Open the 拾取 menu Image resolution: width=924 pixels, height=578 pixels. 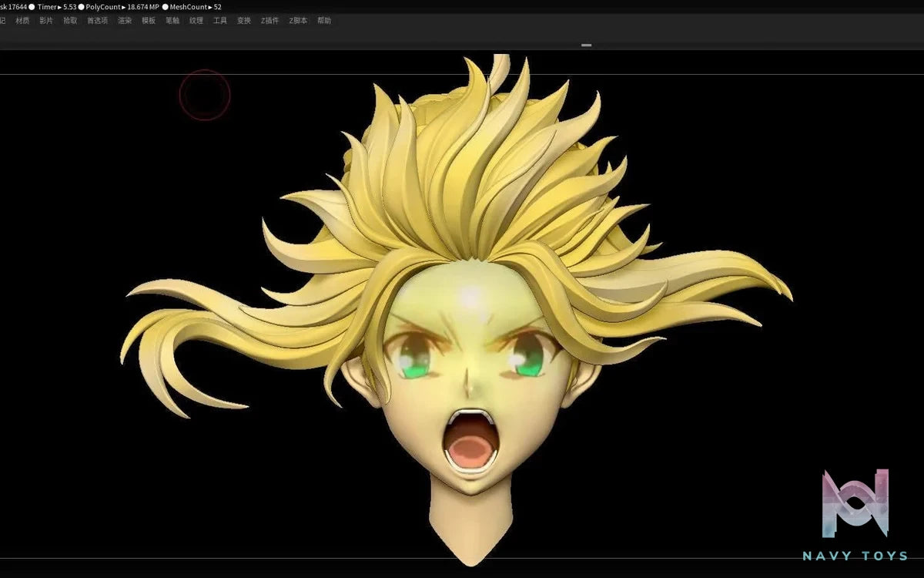point(70,21)
